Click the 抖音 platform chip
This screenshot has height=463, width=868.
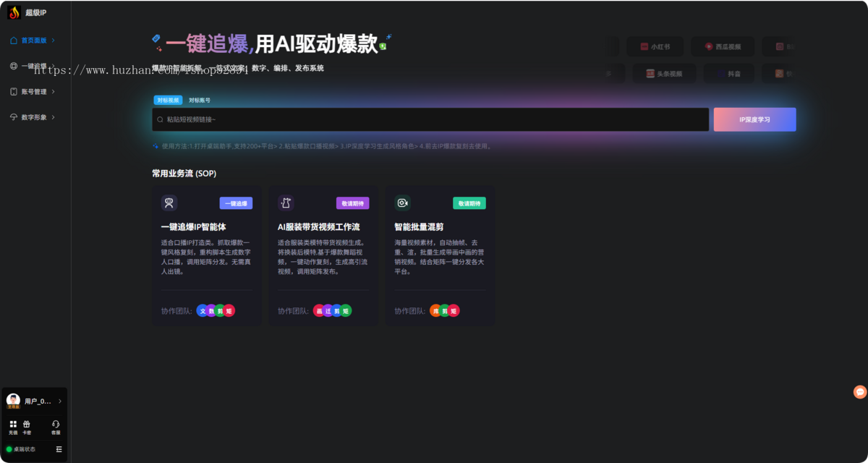tap(728, 73)
